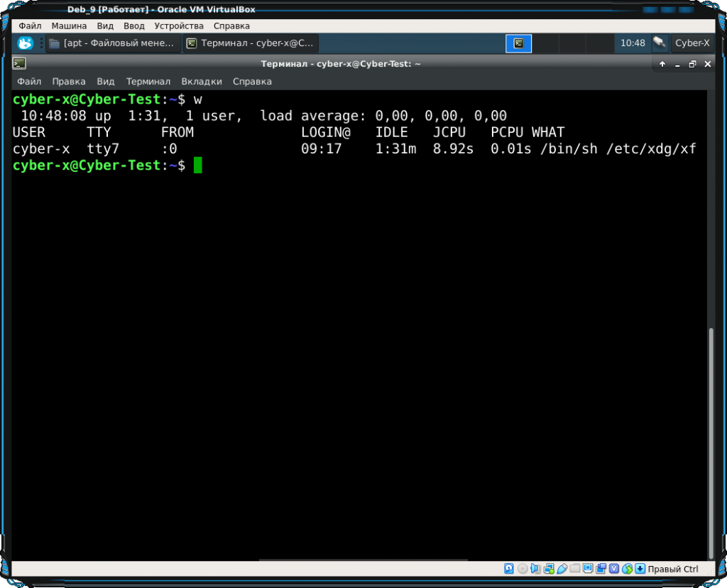The width and height of the screenshot is (727, 588).
Task: Click the mouse integration status icon
Action: point(628,569)
